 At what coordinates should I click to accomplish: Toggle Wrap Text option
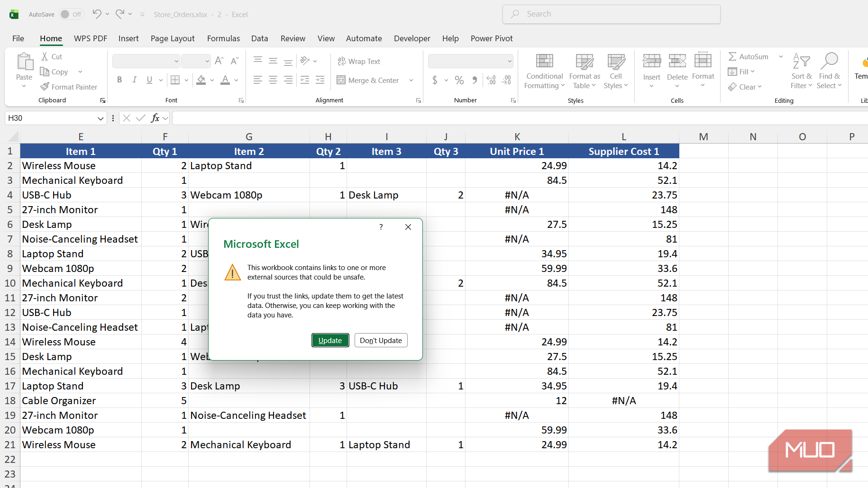[x=359, y=61]
